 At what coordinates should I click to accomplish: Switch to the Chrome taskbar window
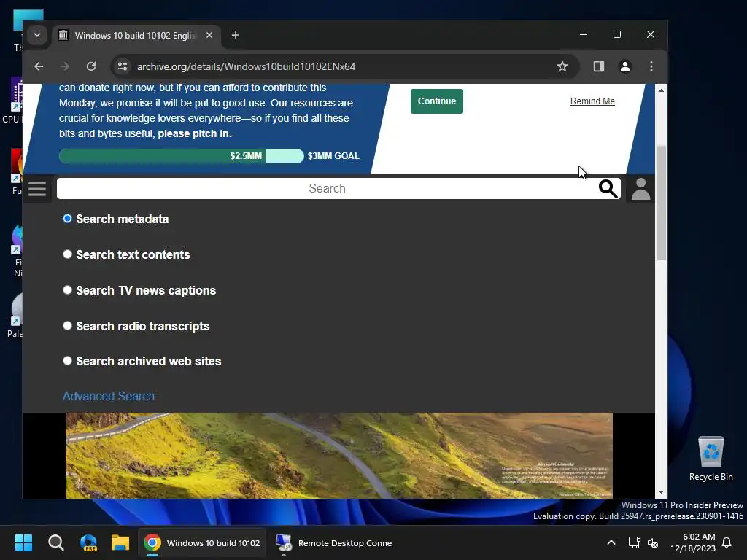pyautogui.click(x=202, y=542)
